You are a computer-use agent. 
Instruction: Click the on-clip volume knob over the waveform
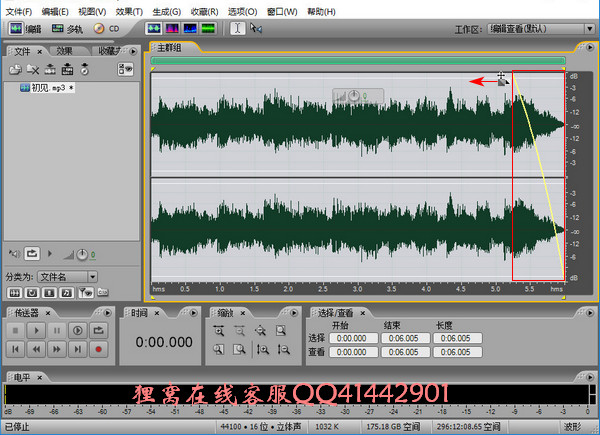pos(354,96)
